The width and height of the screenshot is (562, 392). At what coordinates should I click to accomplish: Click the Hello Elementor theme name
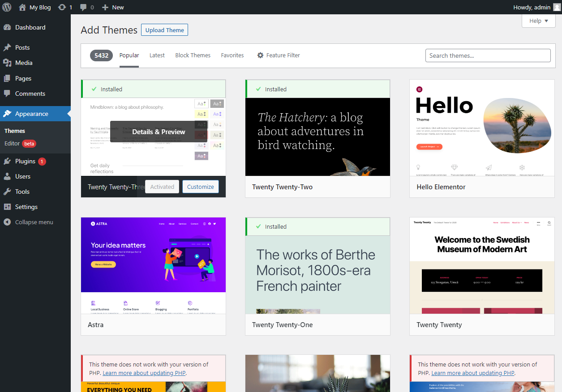coord(441,187)
